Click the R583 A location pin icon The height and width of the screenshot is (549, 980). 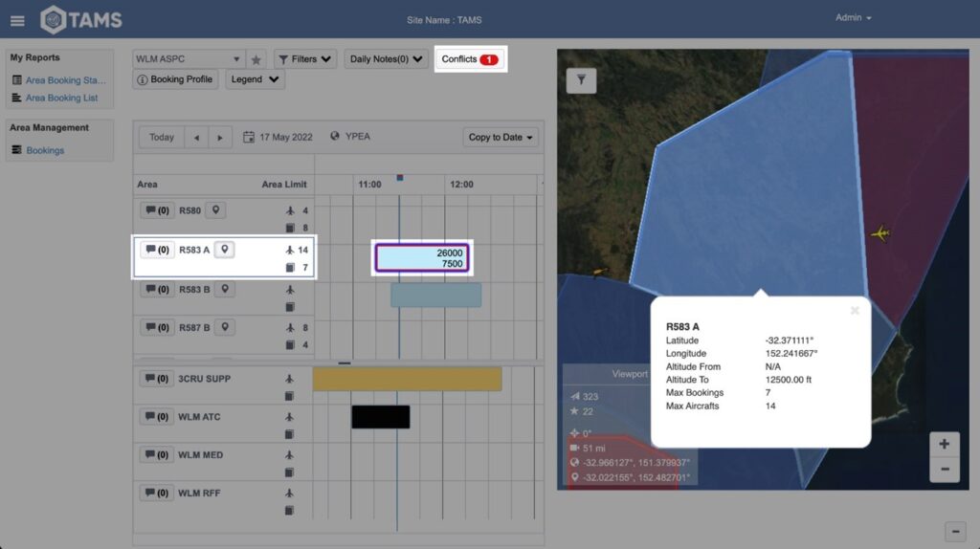click(x=225, y=250)
